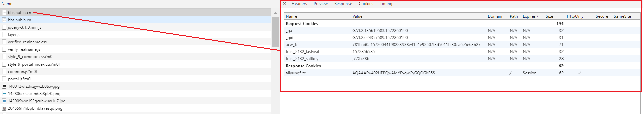This screenshot has width=644, height=122.
Task: Click file icon beside layer.js
Action: 4,34
